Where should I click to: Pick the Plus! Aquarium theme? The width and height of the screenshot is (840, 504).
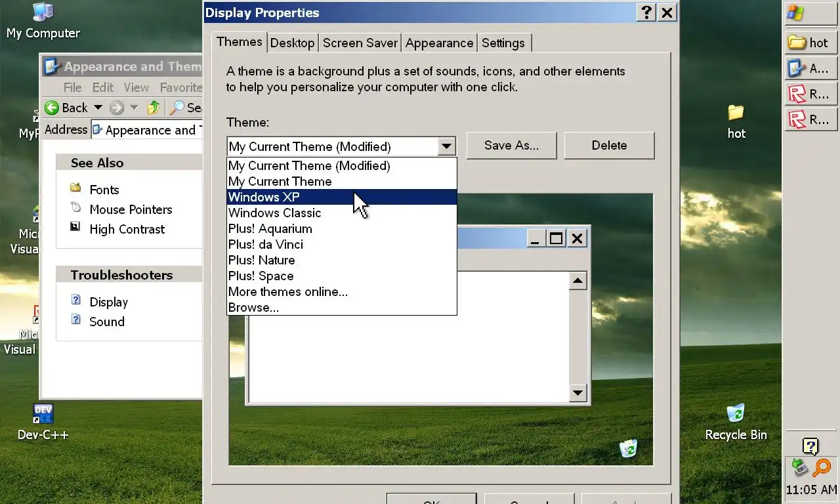pos(341,228)
